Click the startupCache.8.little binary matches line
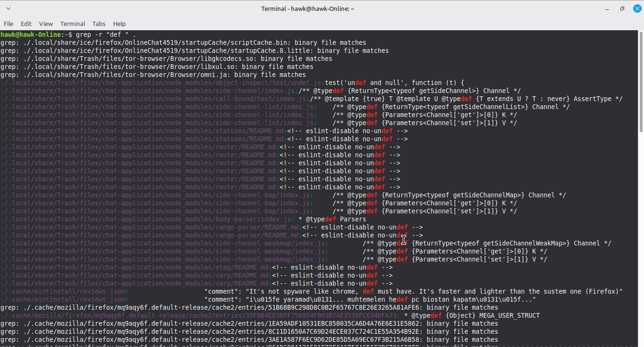The image size is (644, 347). point(194,51)
